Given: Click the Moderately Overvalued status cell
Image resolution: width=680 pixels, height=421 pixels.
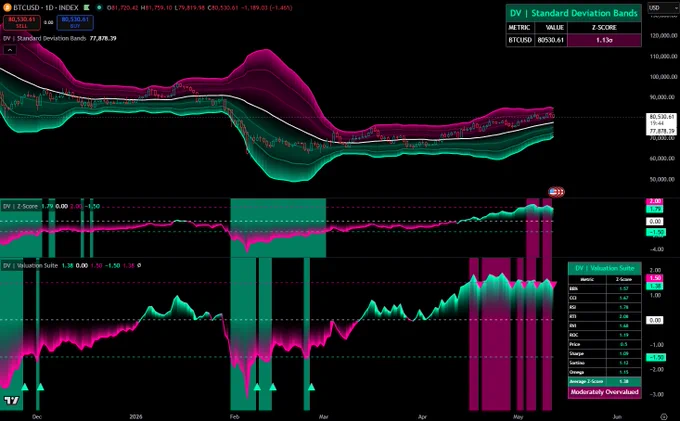Looking at the screenshot, I should pos(605,392).
